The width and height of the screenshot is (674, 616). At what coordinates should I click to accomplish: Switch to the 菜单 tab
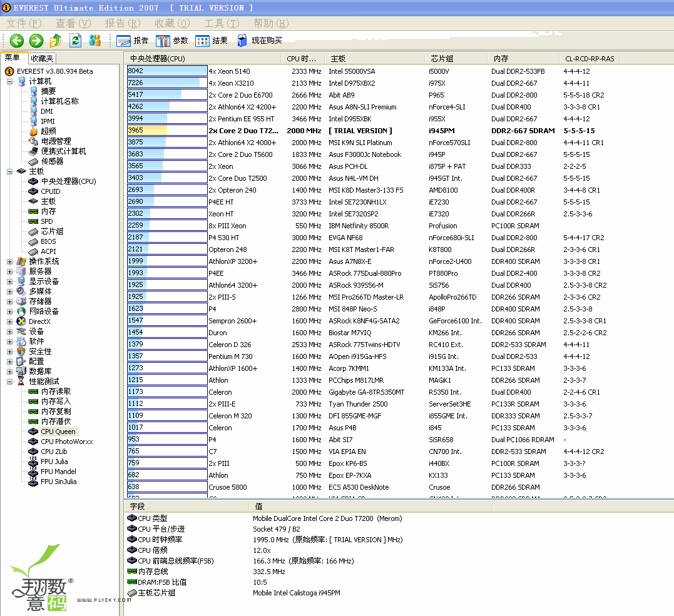13,58
